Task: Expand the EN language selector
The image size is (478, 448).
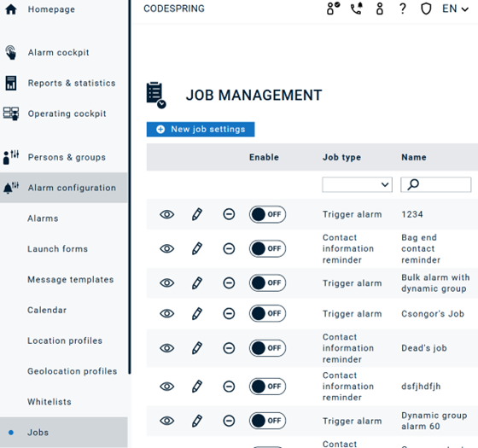Action: (455, 9)
